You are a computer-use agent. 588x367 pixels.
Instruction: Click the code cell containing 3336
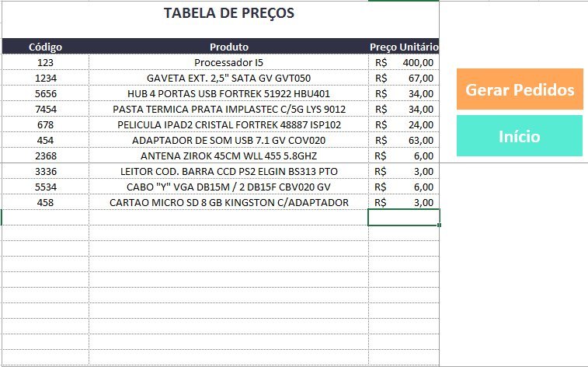point(45,171)
